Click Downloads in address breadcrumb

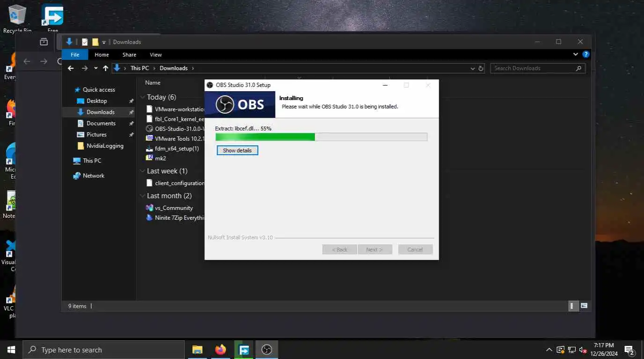(x=174, y=68)
